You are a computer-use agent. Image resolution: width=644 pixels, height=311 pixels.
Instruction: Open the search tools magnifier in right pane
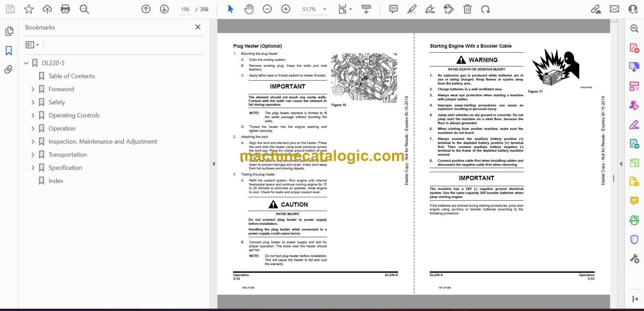pyautogui.click(x=634, y=29)
